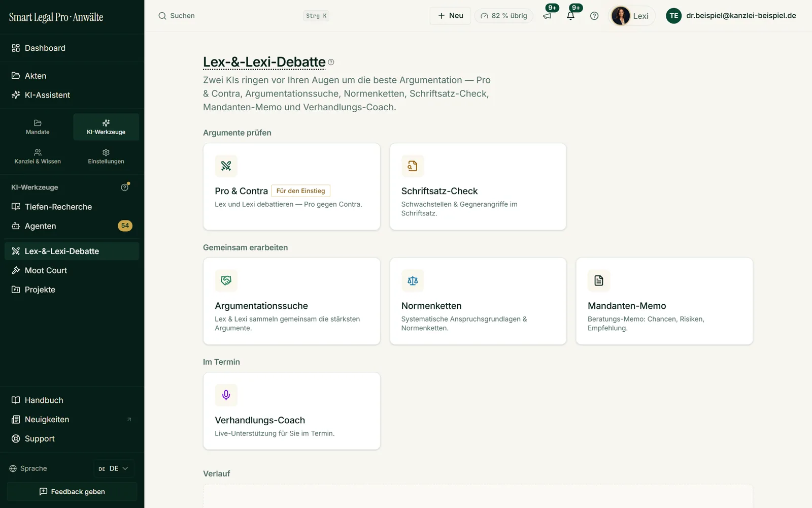
Task: Click the crossed swords icon on Pro & Contra card
Action: click(226, 166)
